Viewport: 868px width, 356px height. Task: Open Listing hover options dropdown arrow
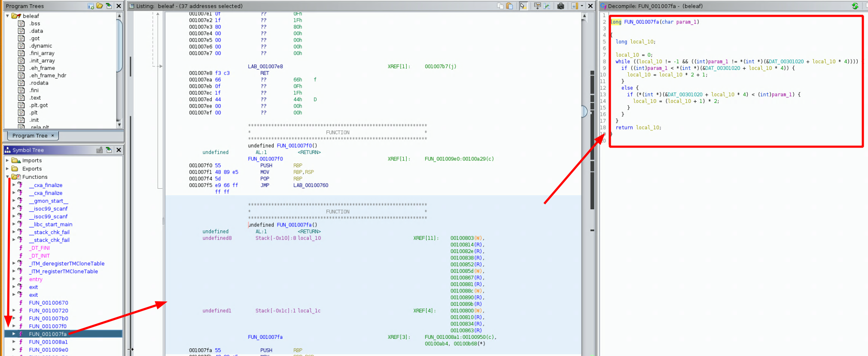click(x=582, y=6)
